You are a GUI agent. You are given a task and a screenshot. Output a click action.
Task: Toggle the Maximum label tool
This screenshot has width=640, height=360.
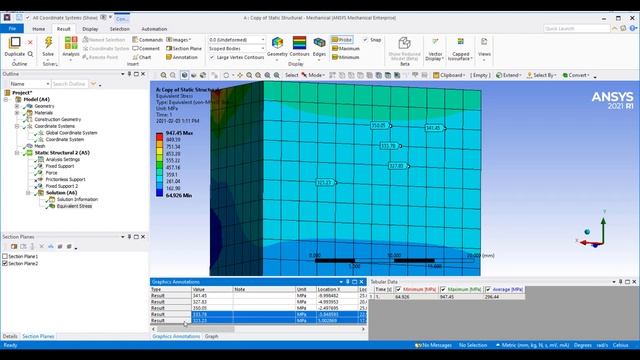[x=345, y=49]
